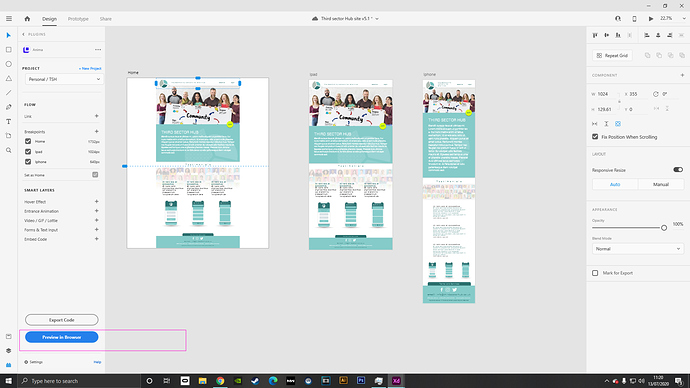Add an Embed Code smart layer
The width and height of the screenshot is (690, 388).
(x=96, y=239)
